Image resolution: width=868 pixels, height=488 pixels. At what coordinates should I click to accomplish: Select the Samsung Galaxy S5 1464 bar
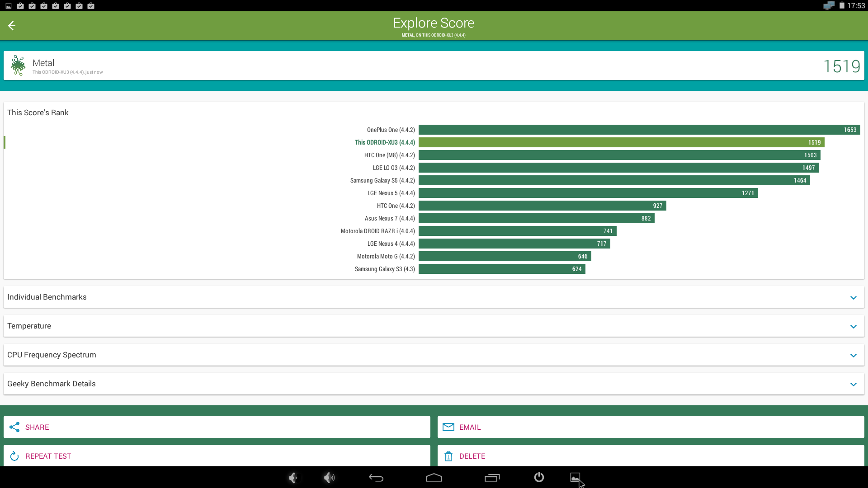coord(614,180)
